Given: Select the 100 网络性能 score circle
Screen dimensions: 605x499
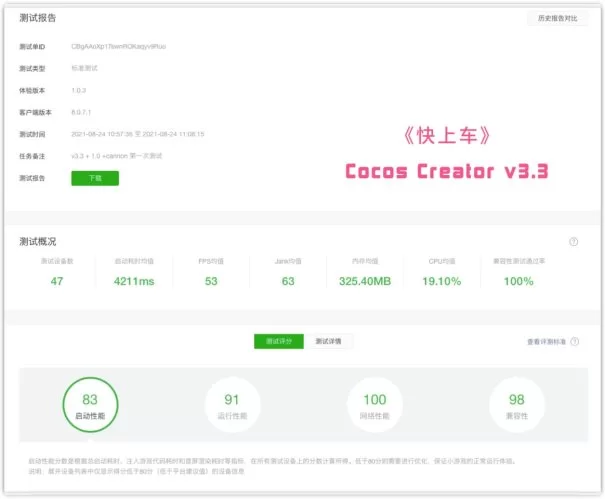Looking at the screenshot, I should [x=374, y=405].
